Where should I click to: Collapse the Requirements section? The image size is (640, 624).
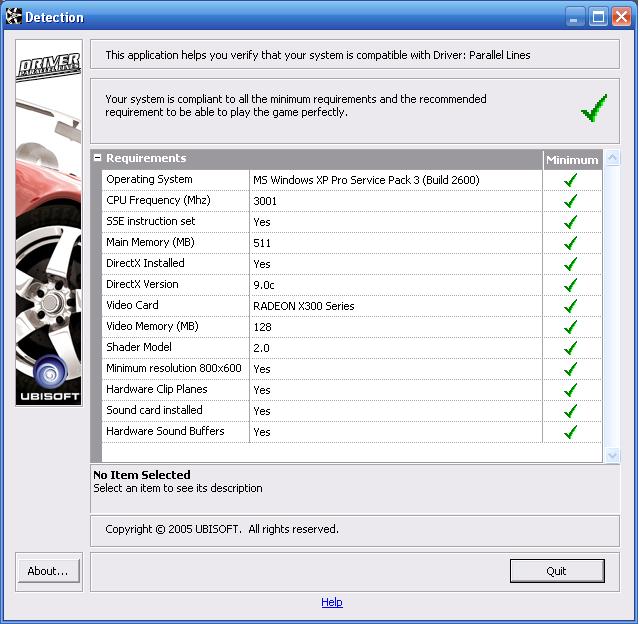(97, 158)
